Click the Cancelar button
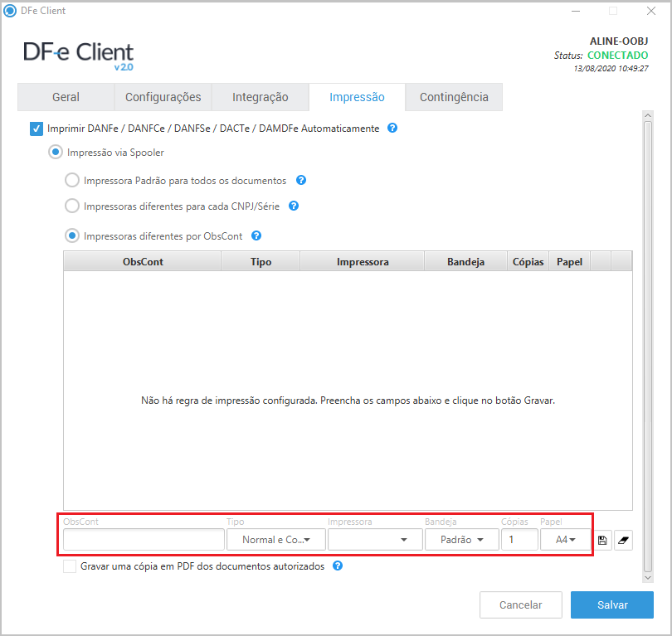Screen dimensions: 672x636 pyautogui.click(x=521, y=604)
